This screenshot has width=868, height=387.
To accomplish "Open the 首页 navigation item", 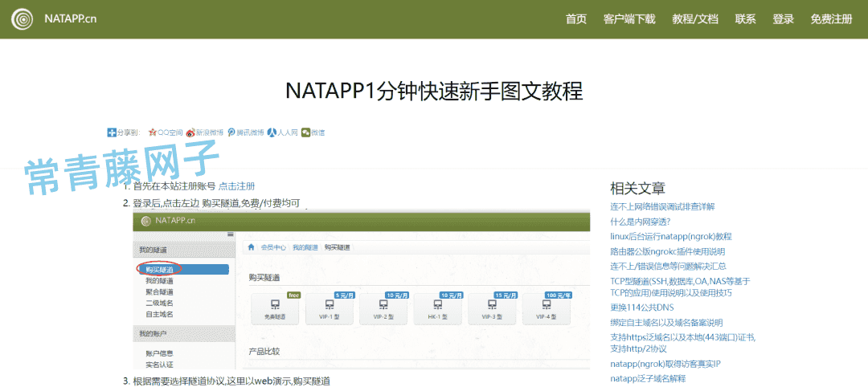I will pos(576,19).
